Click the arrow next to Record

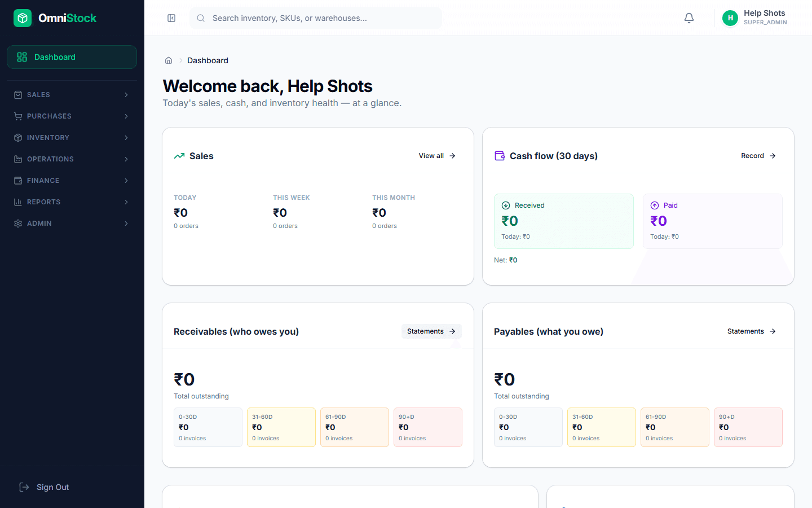point(773,156)
